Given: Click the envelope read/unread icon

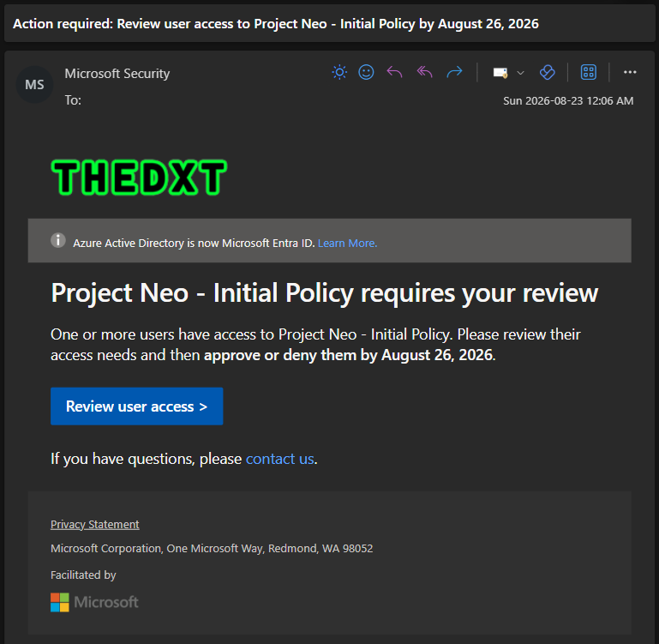Looking at the screenshot, I should [500, 73].
